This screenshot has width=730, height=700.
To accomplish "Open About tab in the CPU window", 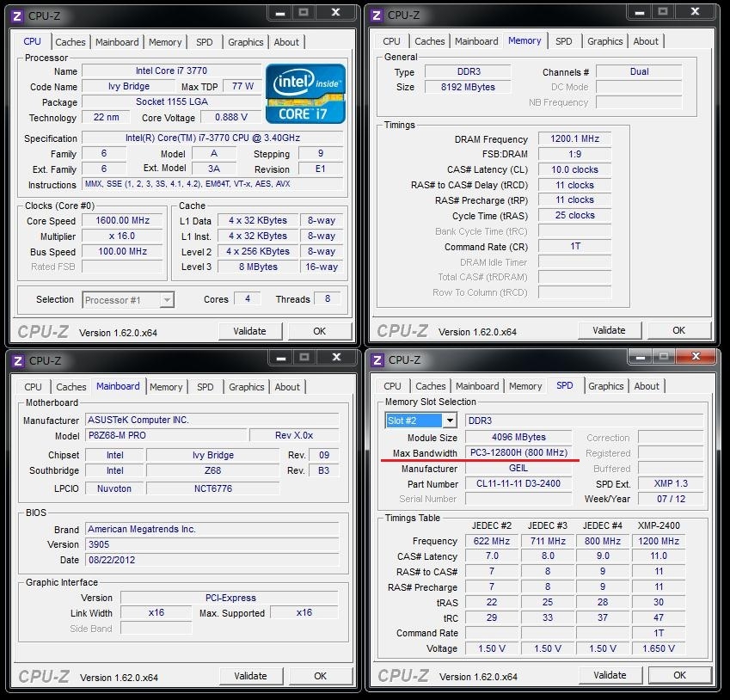I will click(286, 42).
